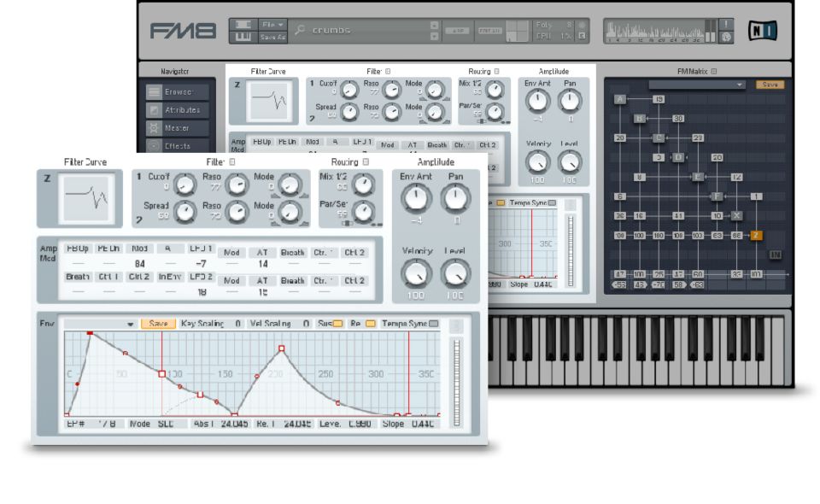Toggle the Re release switch in envelope

(x=370, y=325)
